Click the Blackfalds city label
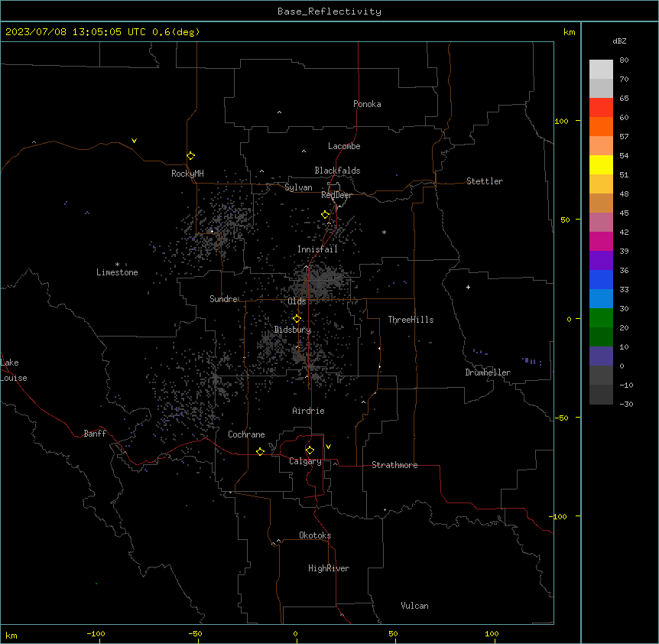 [337, 171]
